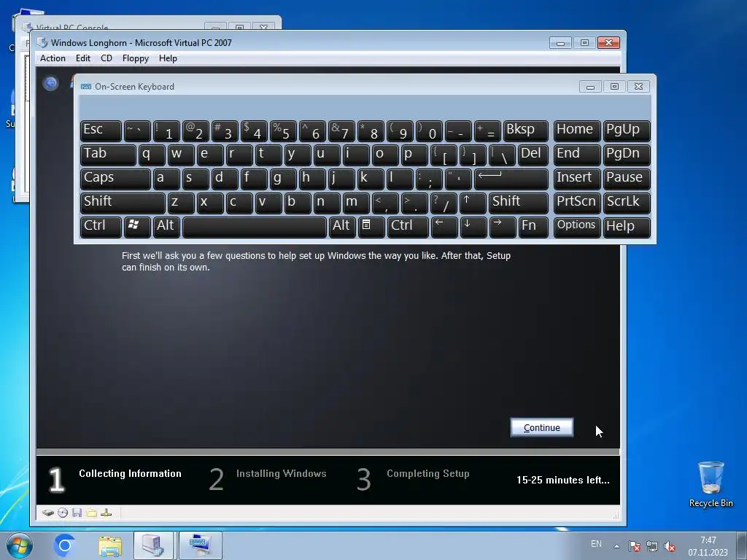Toggle the right Ctrl key on On-Screen Keyboard
The width and height of the screenshot is (747, 560).
click(408, 227)
